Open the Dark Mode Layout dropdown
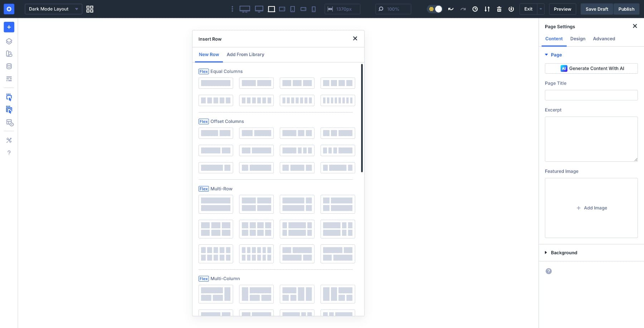This screenshot has height=328, width=644. click(x=53, y=9)
